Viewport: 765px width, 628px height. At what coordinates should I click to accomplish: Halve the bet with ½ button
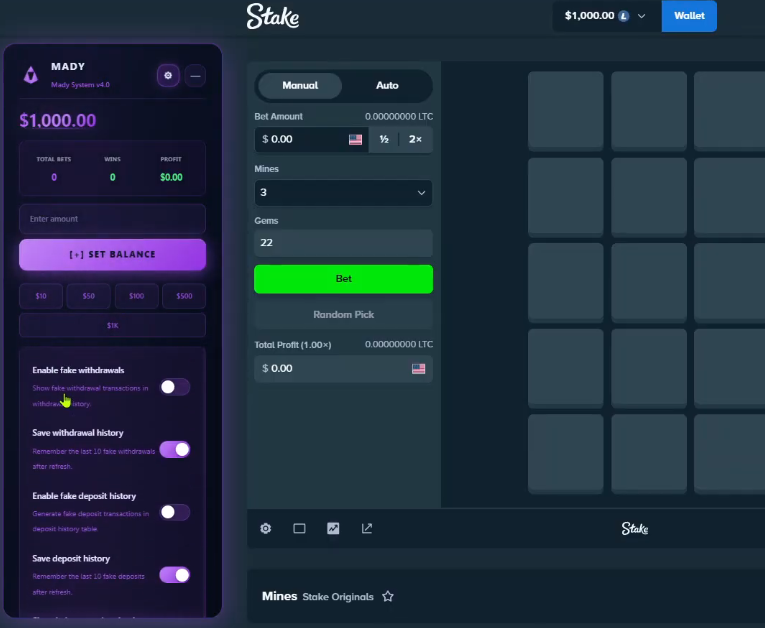click(x=384, y=140)
